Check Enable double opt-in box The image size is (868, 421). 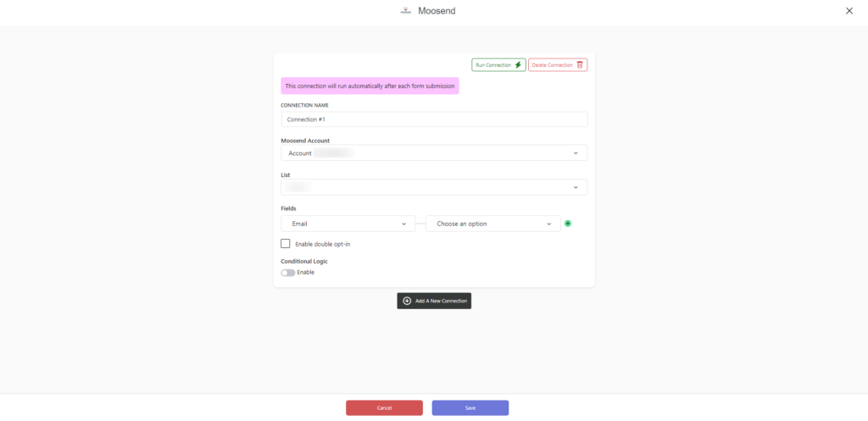[x=286, y=243]
